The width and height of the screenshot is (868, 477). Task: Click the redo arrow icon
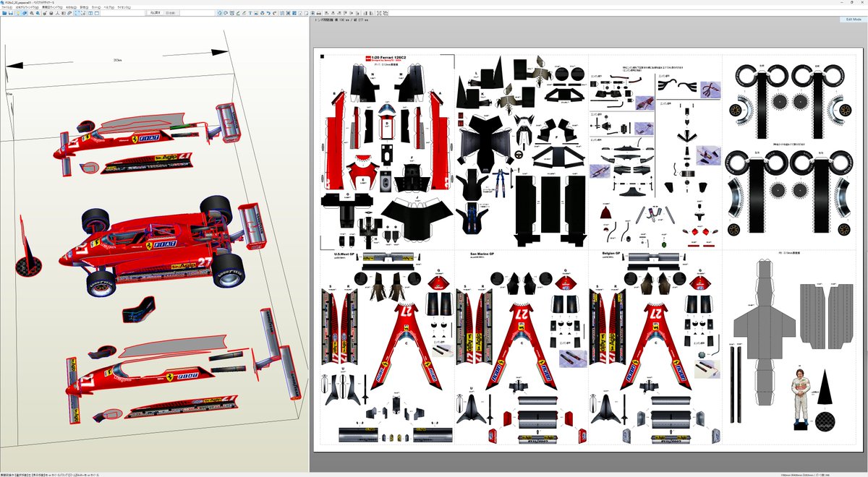(275, 13)
